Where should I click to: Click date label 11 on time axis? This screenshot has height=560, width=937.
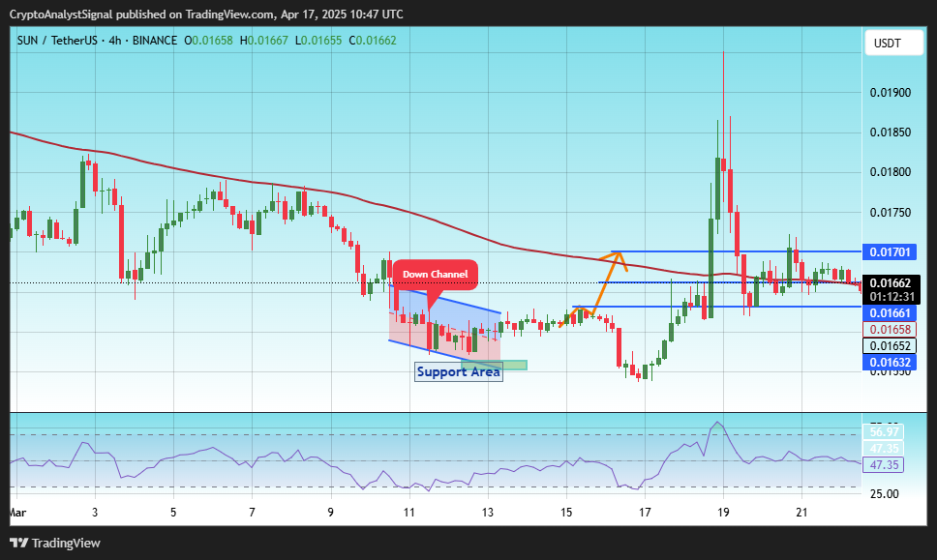pos(409,513)
